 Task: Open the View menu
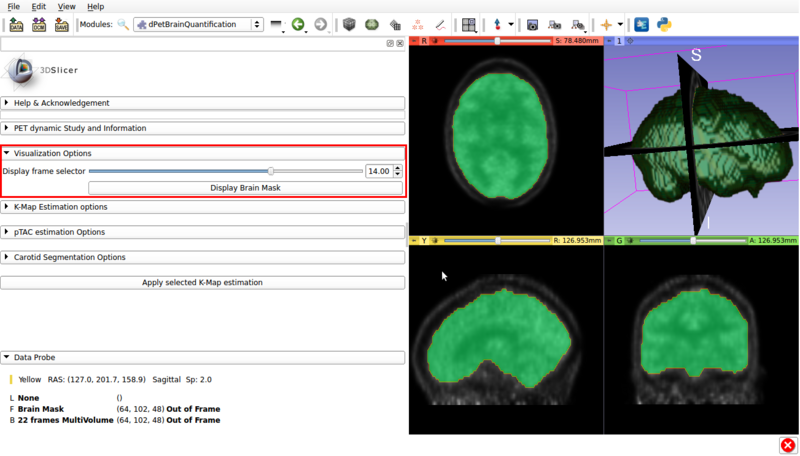(66, 6)
